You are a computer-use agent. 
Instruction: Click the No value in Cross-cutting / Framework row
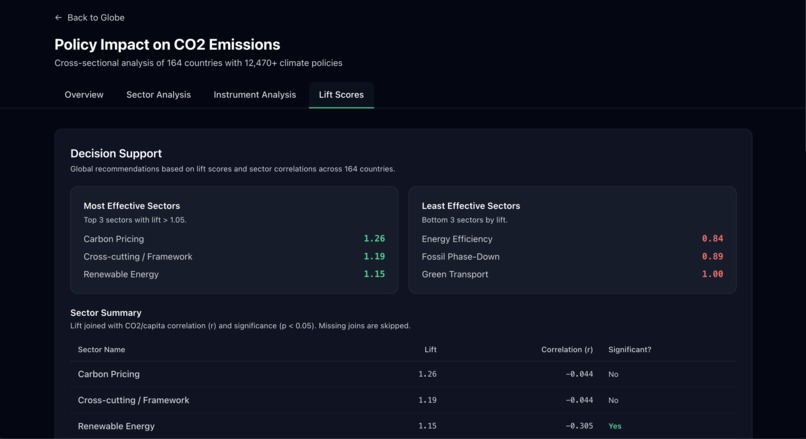(x=613, y=400)
